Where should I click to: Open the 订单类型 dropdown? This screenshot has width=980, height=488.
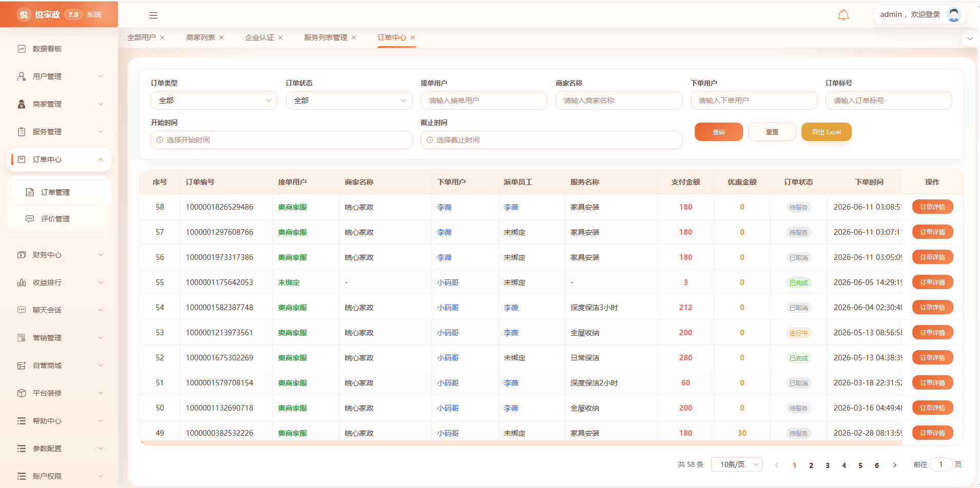(214, 100)
